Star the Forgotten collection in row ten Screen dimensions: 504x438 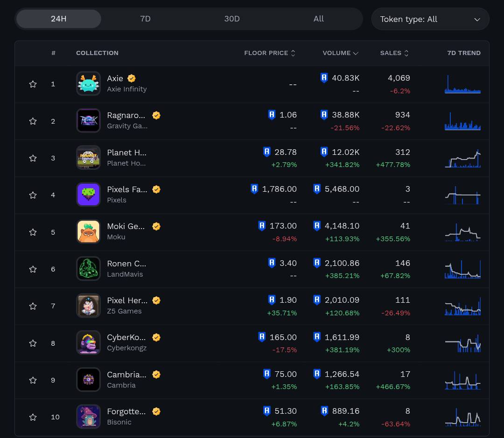click(33, 417)
